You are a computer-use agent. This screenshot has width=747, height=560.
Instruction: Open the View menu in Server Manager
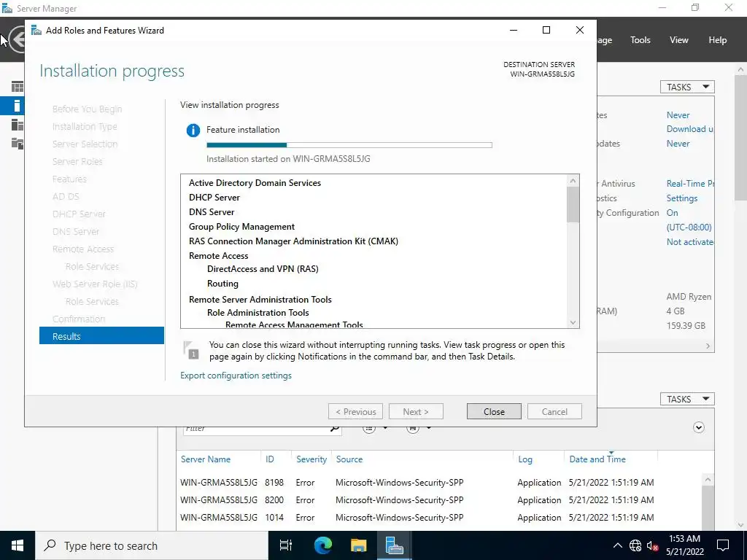tap(678, 40)
